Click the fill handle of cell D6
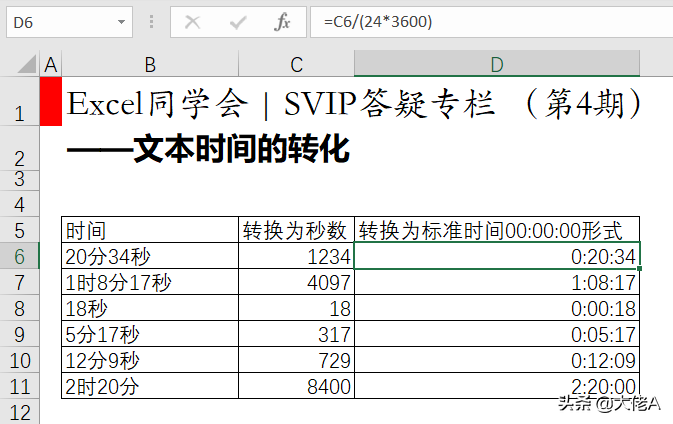 click(x=640, y=268)
